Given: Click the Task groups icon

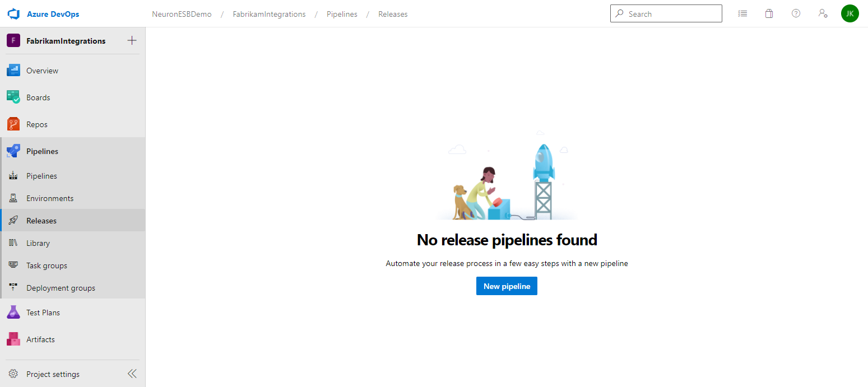Looking at the screenshot, I should point(13,265).
